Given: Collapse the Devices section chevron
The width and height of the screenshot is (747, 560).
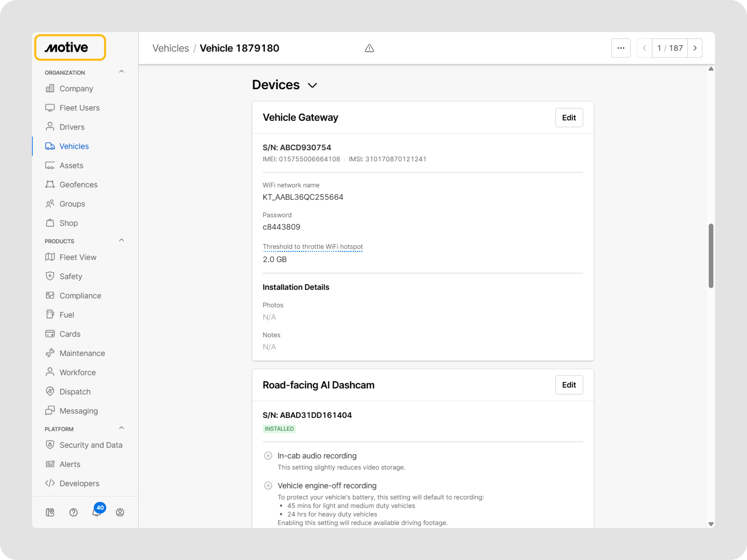Looking at the screenshot, I should pyautogui.click(x=312, y=85).
